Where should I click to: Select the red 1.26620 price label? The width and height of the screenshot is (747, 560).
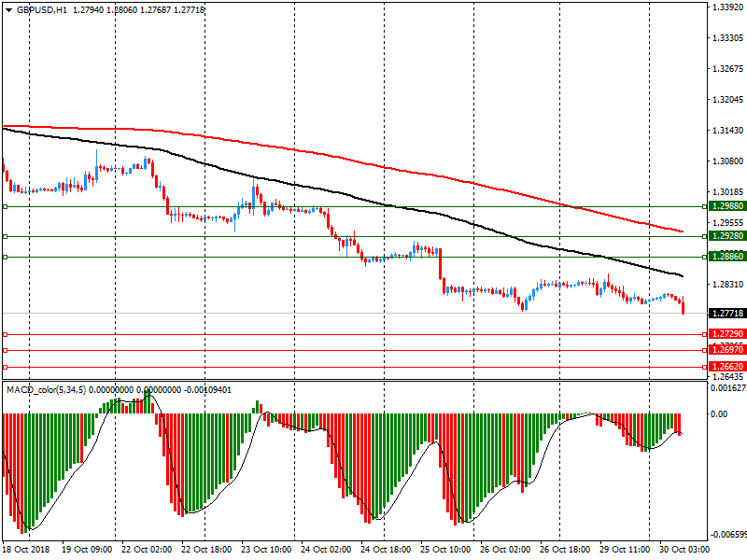tap(726, 367)
